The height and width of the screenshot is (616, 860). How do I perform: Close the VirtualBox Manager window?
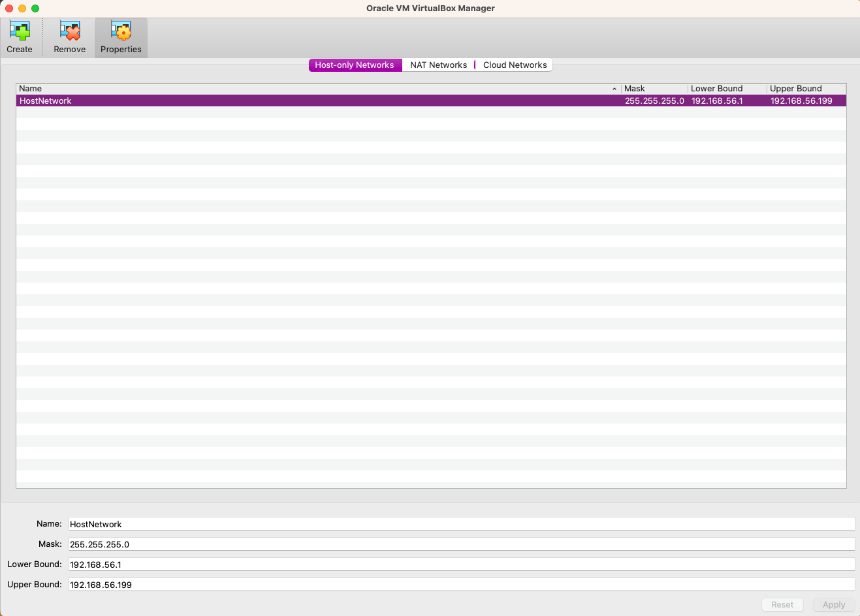coord(9,8)
